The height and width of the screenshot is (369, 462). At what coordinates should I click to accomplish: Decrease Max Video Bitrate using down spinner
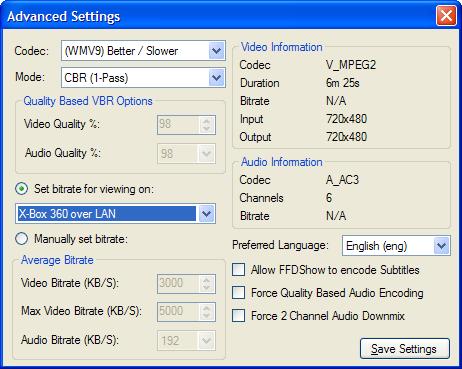[x=207, y=315]
